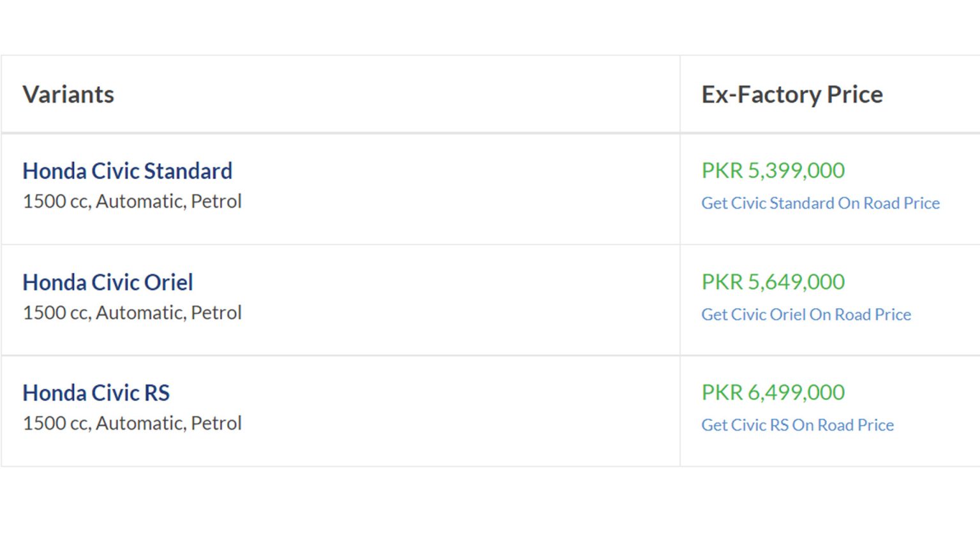Click "Automatic" under Honda Civic Standard
Screen dimensions: 980x551
click(139, 202)
